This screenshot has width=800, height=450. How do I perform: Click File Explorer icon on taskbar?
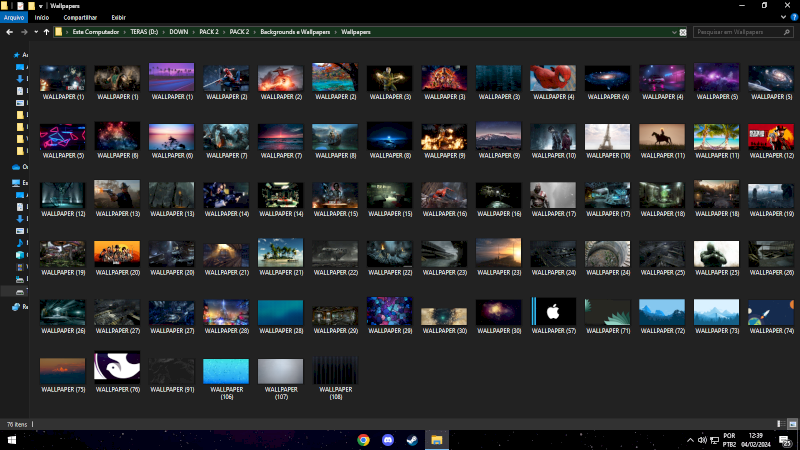(437, 440)
